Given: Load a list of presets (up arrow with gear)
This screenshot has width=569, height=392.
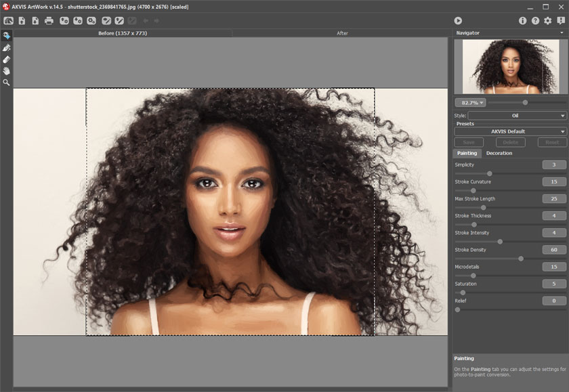Looking at the screenshot, I should click(64, 21).
